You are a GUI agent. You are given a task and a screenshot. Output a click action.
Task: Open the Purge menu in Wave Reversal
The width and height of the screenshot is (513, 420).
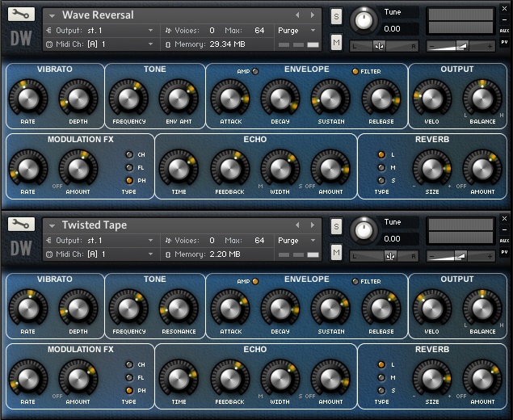point(299,30)
